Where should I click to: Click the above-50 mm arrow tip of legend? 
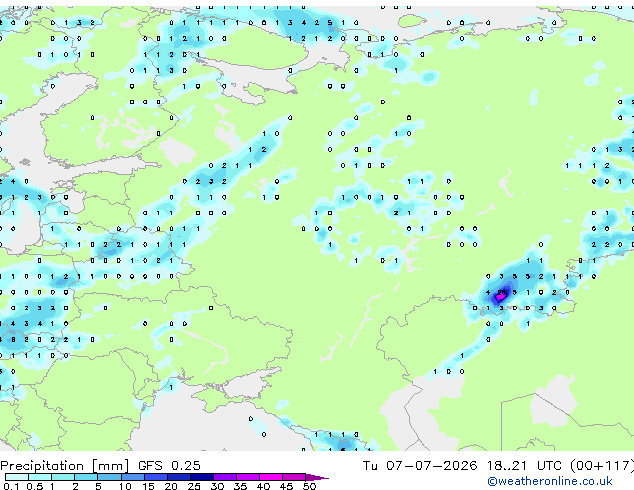pos(317,477)
